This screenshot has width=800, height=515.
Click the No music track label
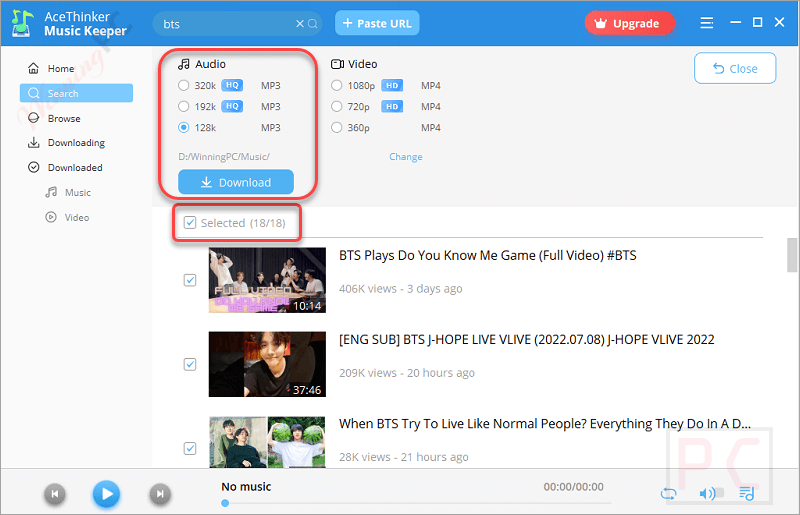click(246, 487)
